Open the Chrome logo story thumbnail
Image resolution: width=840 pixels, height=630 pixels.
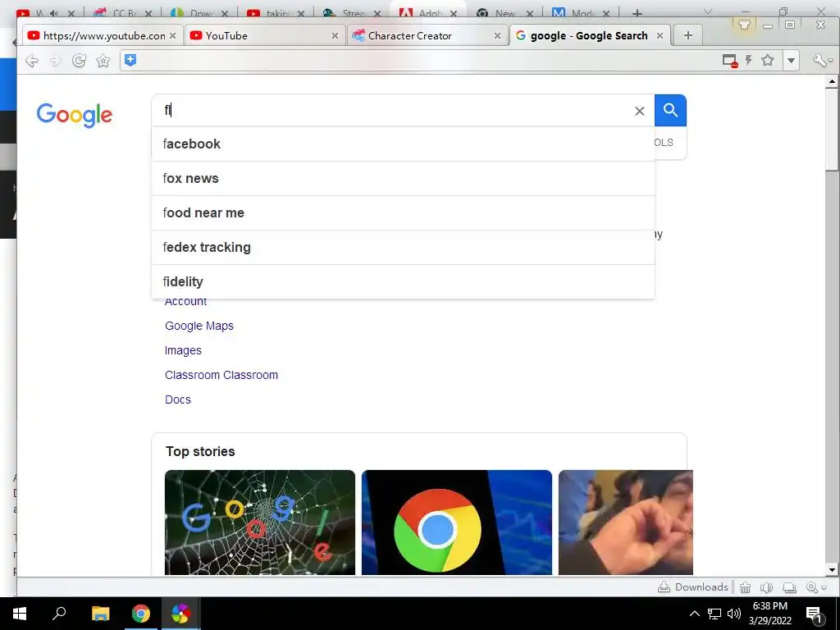pos(456,523)
